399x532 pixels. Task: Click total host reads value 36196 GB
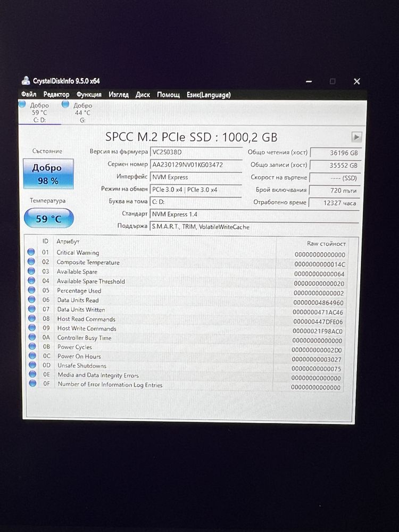tap(336, 153)
